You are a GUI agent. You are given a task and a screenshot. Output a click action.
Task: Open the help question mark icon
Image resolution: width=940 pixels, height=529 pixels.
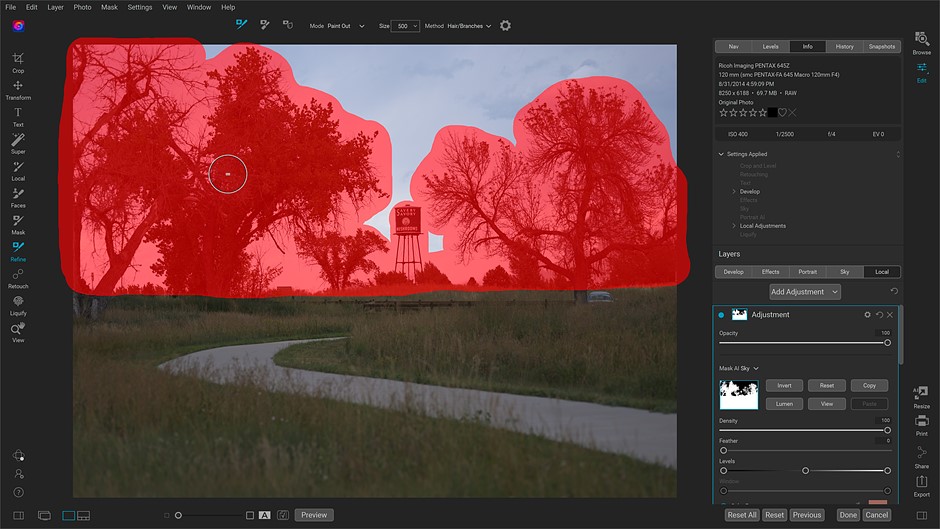[19, 492]
